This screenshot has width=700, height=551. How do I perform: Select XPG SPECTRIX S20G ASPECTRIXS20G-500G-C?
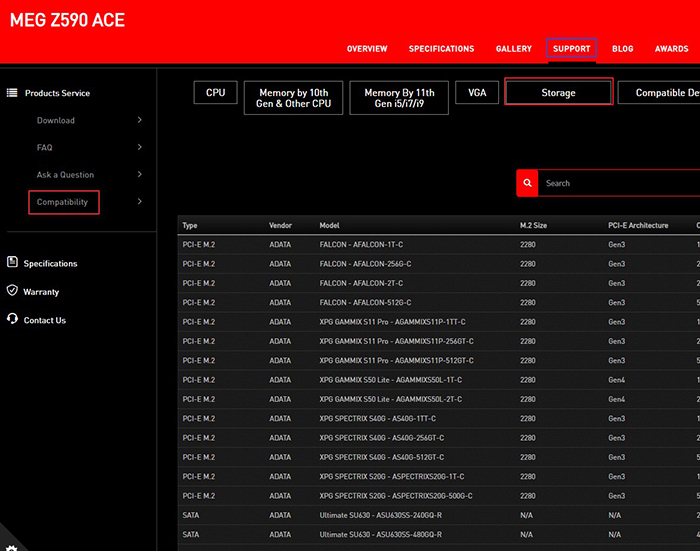pos(396,496)
